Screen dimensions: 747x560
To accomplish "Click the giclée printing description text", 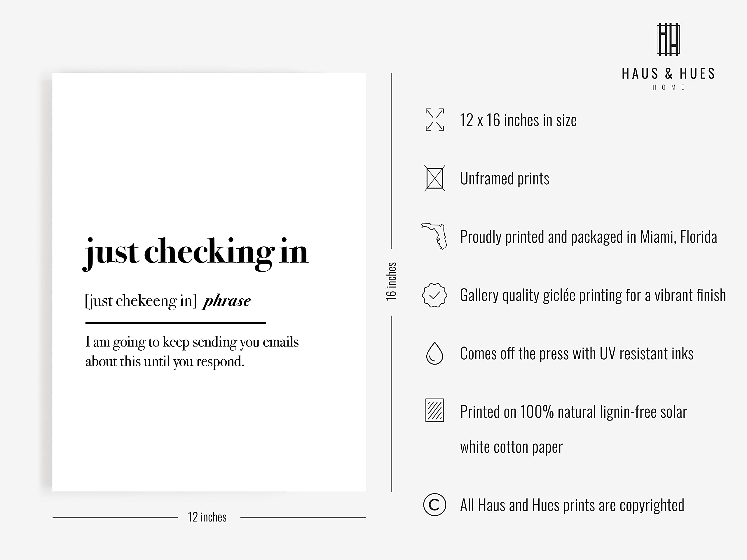I will pos(593,295).
